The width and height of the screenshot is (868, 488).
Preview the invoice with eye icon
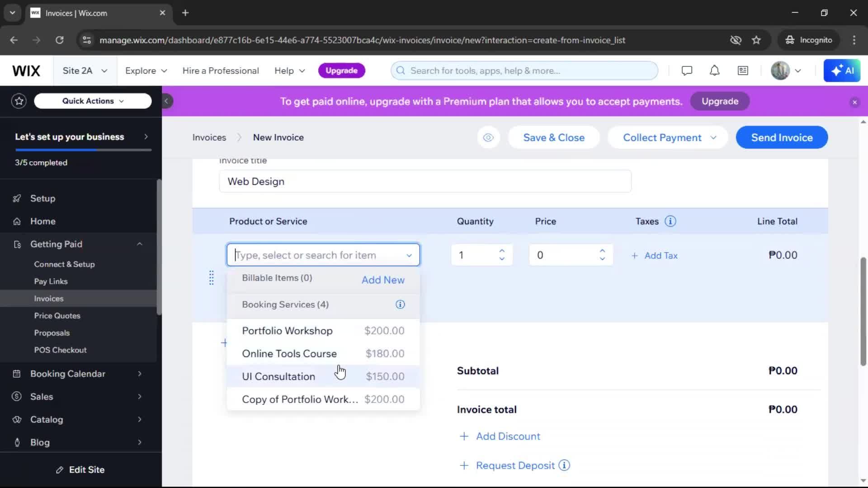(488, 138)
